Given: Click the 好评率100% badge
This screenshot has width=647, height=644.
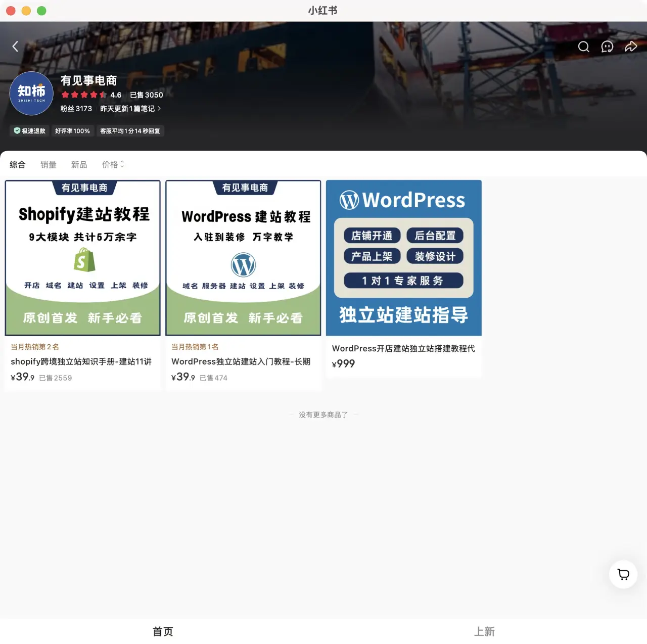Looking at the screenshot, I should click(72, 131).
